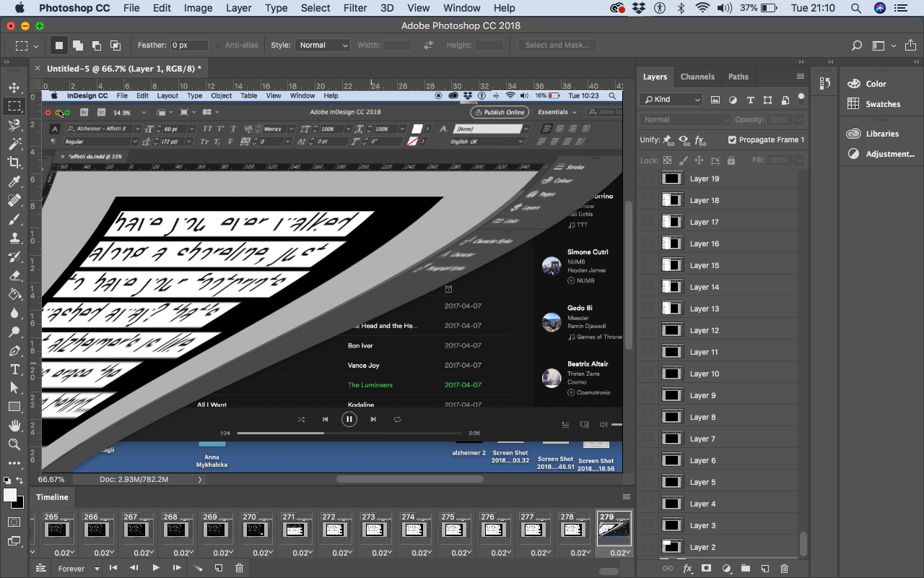Open the Select menu
This screenshot has height=578, width=924.
315,8
